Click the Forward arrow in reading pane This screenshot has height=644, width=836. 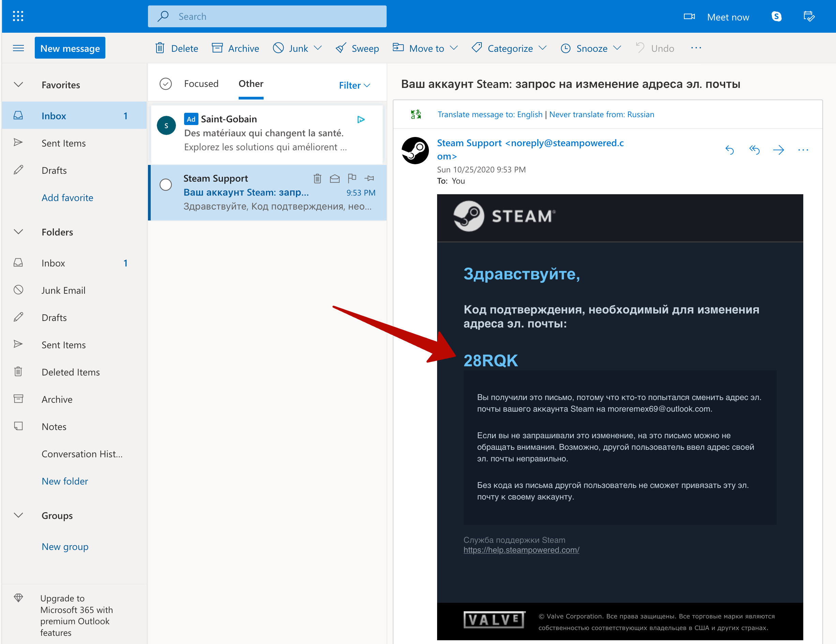pos(779,150)
